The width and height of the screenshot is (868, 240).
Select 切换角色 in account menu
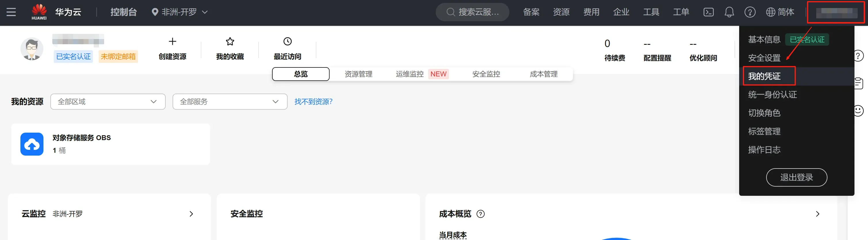[x=764, y=113]
